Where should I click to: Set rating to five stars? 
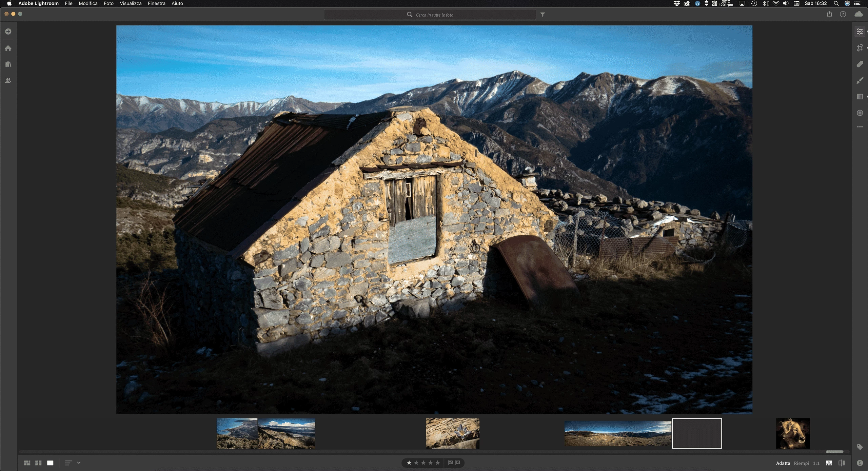click(x=438, y=463)
